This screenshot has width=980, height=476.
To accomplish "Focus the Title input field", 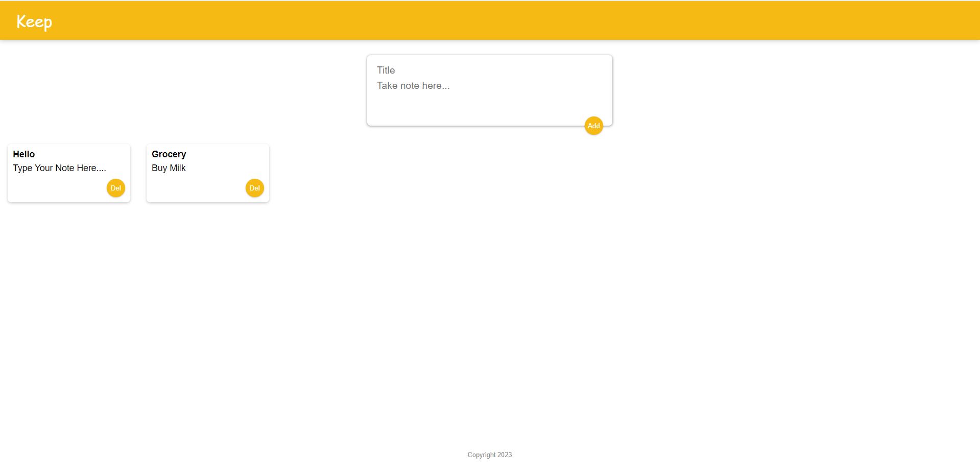I will coord(489,70).
